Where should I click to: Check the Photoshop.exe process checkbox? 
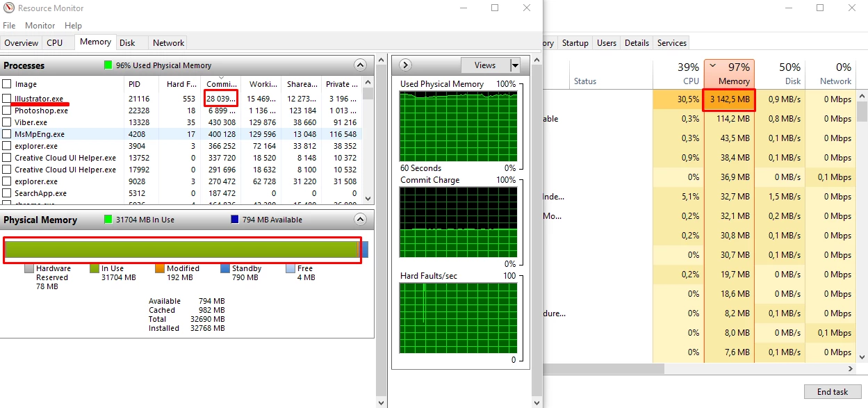tap(7, 111)
